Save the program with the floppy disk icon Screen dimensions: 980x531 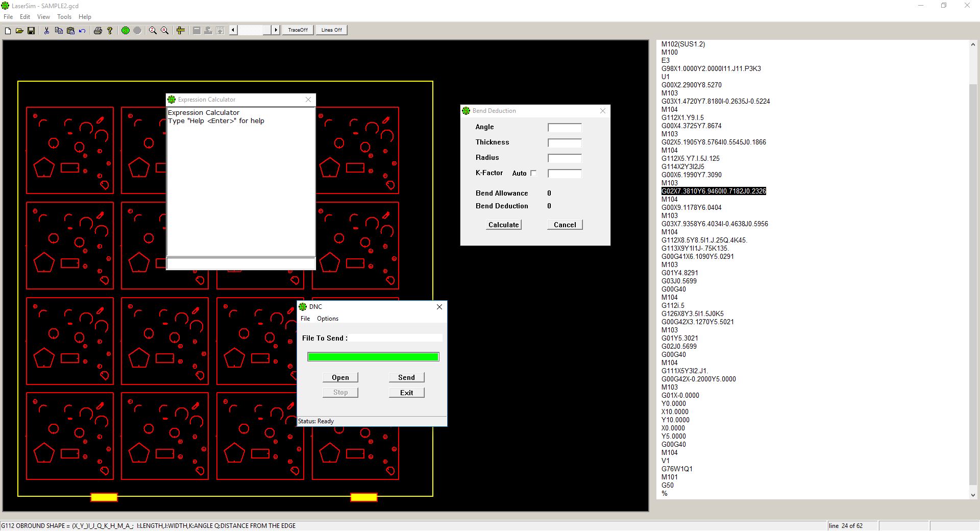(31, 31)
